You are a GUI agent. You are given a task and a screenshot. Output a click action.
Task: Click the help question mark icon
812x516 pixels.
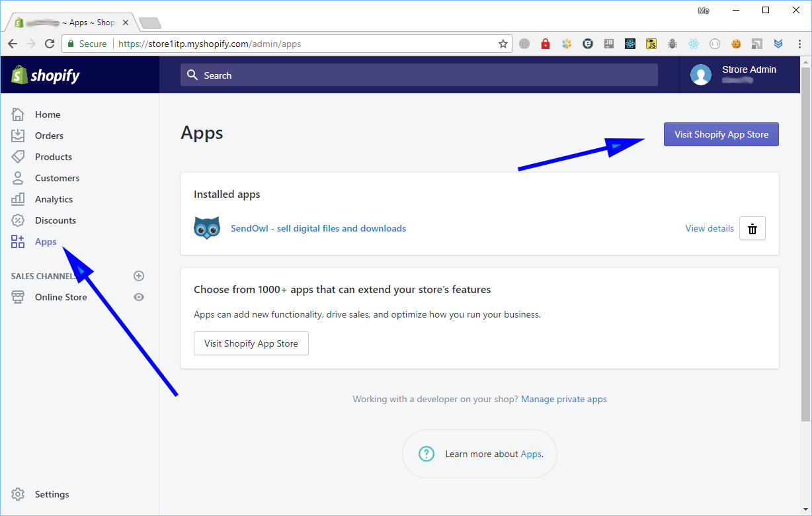tap(426, 454)
